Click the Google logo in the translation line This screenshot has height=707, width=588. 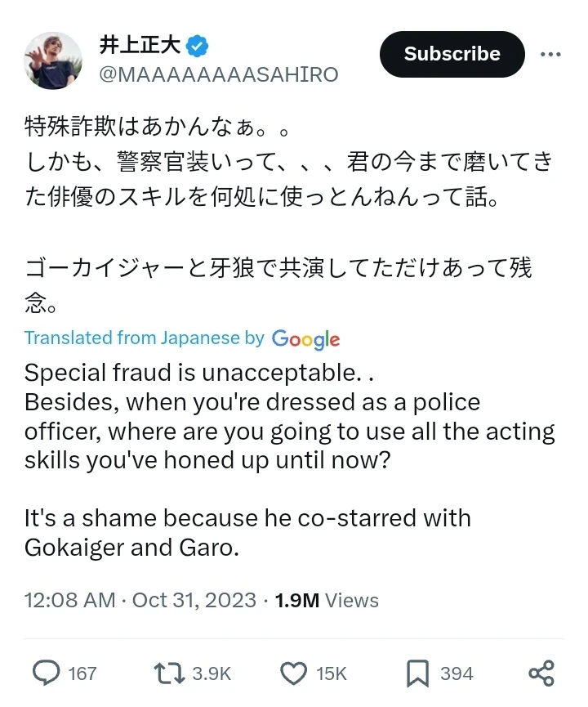tap(306, 338)
